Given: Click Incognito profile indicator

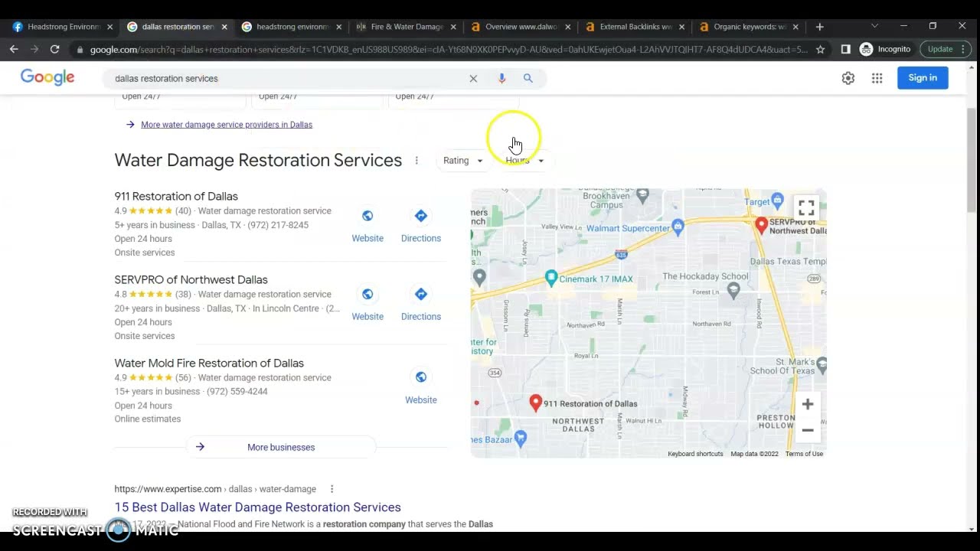Looking at the screenshot, I should click(x=885, y=49).
